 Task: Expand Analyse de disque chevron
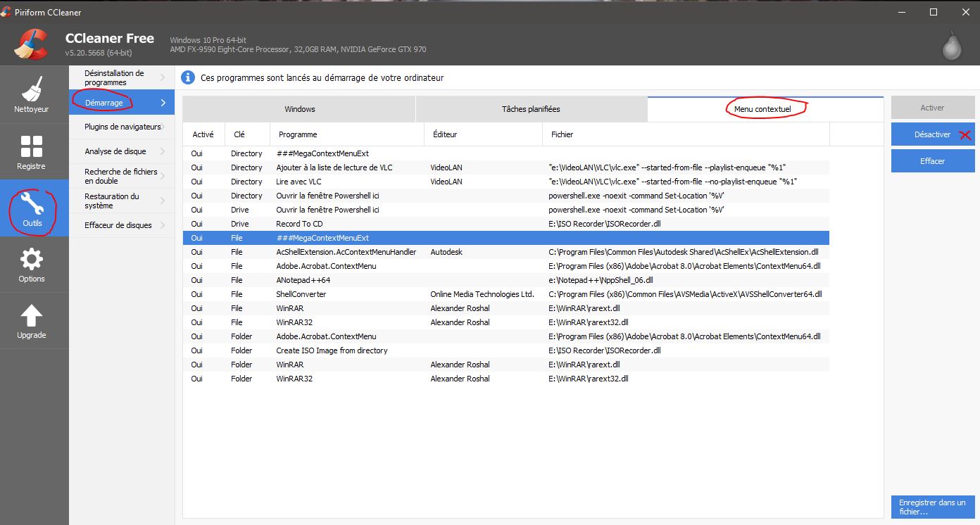pos(163,151)
